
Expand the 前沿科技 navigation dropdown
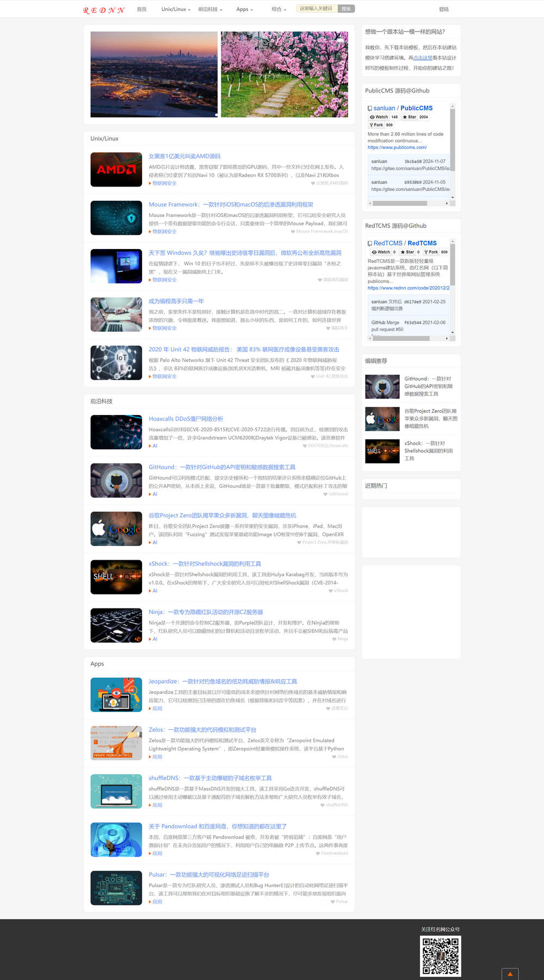210,9
